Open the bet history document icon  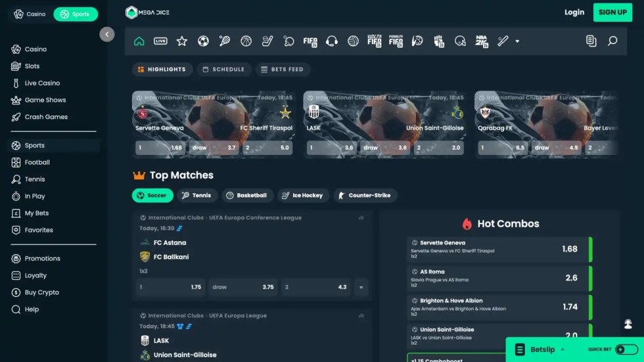(591, 41)
